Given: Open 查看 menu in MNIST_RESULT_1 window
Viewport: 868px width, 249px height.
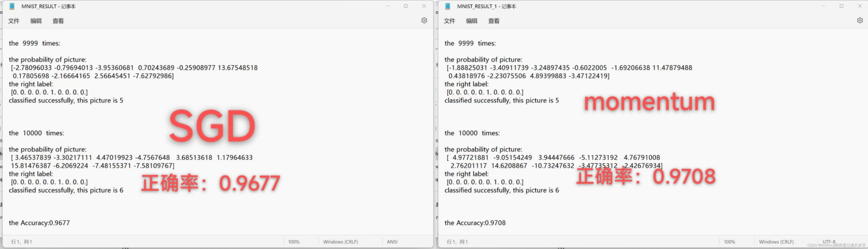Looking at the screenshot, I should (x=494, y=21).
